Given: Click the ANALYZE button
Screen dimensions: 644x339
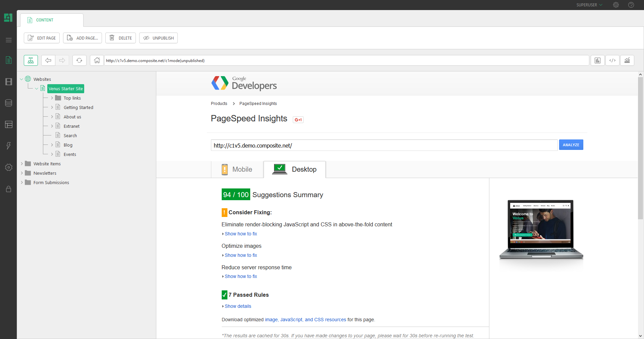Looking at the screenshot, I should pos(571,145).
